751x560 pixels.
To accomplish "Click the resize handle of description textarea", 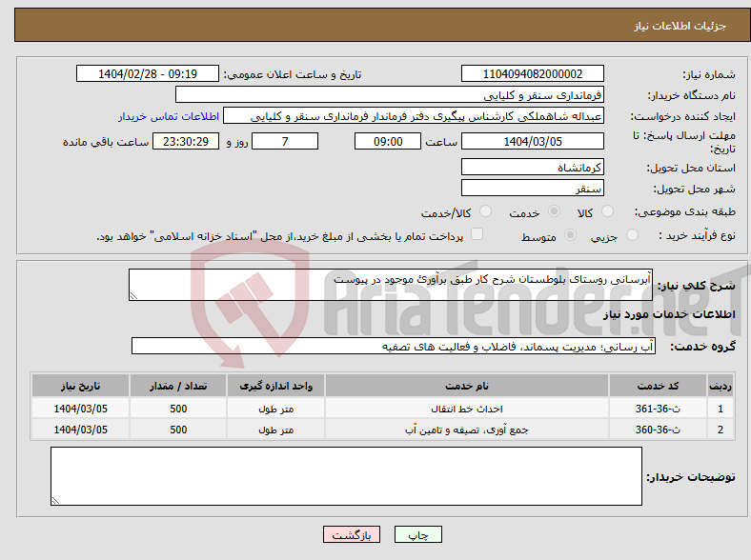I will coord(133,296).
